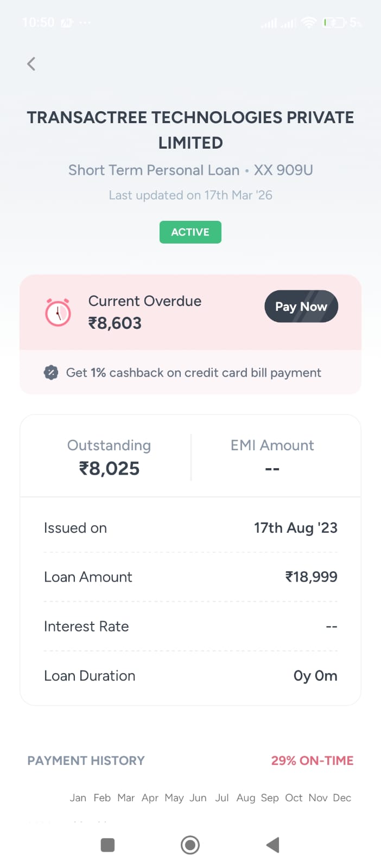This screenshot has height=868, width=381.
Task: Tap the battery indicator icon
Action: (x=334, y=23)
